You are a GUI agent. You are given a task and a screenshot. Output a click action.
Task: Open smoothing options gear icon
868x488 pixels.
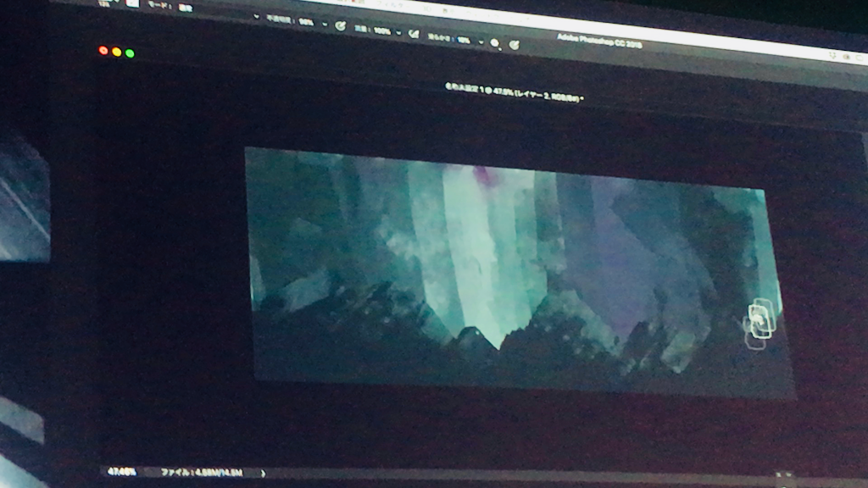495,44
